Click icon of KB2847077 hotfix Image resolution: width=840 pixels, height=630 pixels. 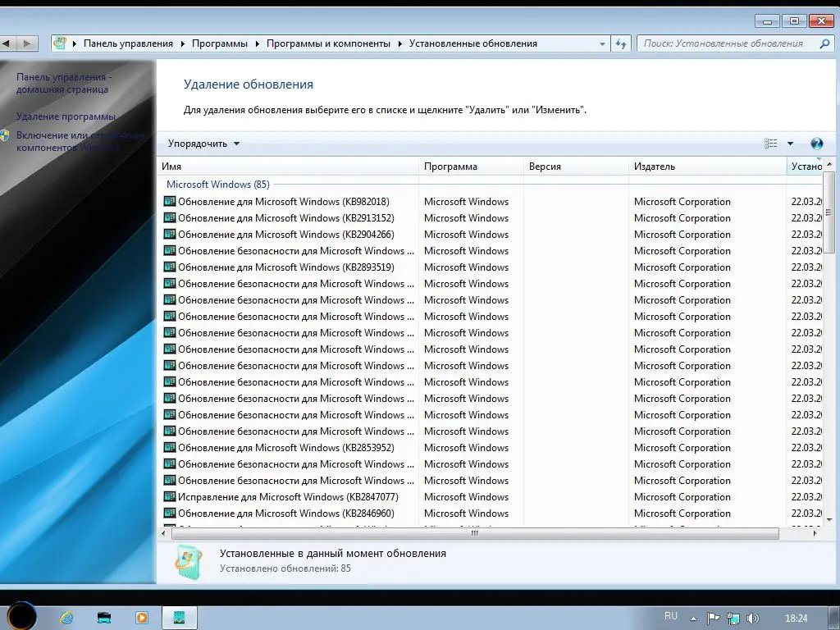[169, 496]
